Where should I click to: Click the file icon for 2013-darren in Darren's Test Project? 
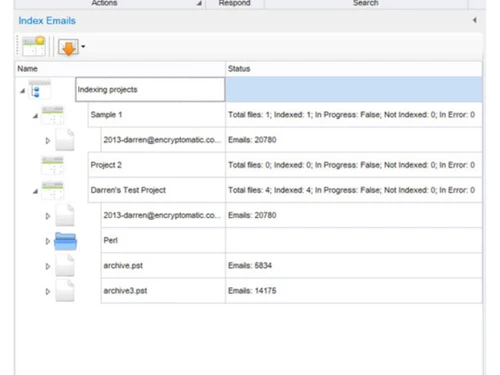tap(65, 215)
